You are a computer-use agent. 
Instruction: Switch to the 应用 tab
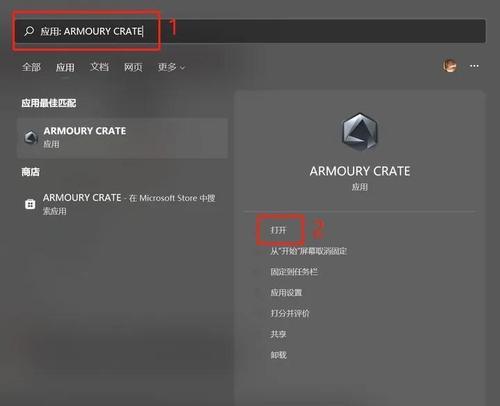point(65,67)
